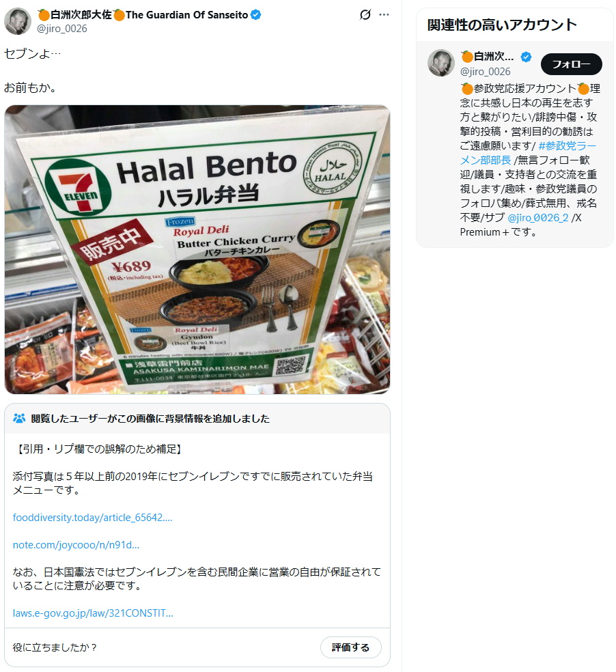This screenshot has height=672, width=616.
Task: Click the @jiro_0026 handle under the post author
Action: click(x=62, y=29)
